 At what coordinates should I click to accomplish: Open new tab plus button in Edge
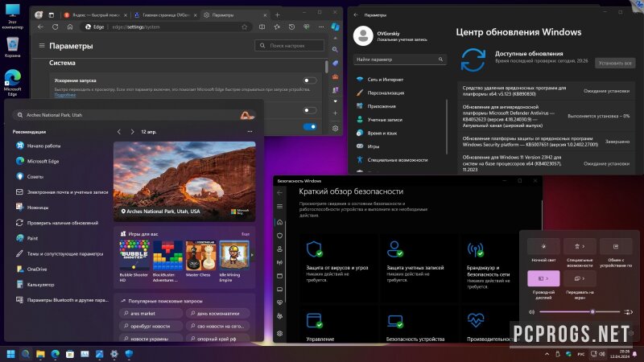coord(277,14)
